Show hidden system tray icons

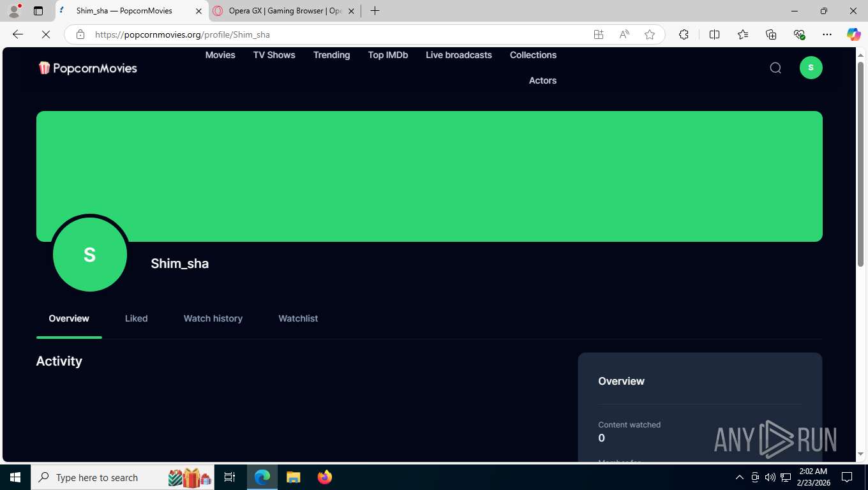[740, 477]
